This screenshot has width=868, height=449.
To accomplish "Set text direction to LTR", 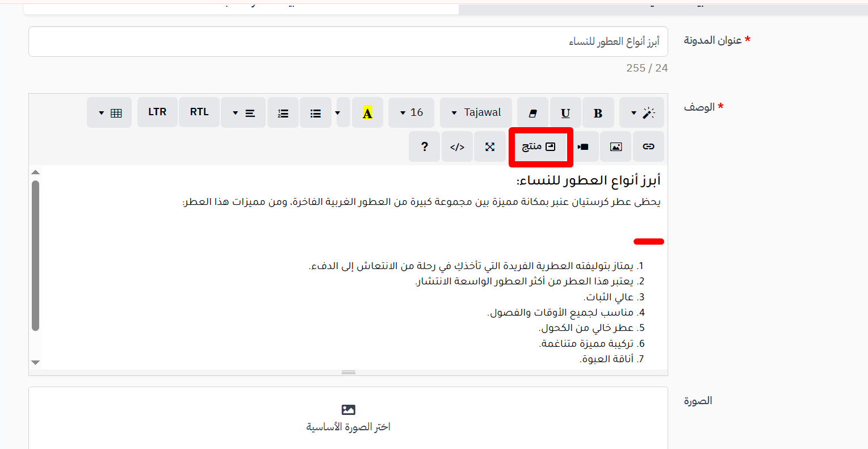I will coord(157,112).
